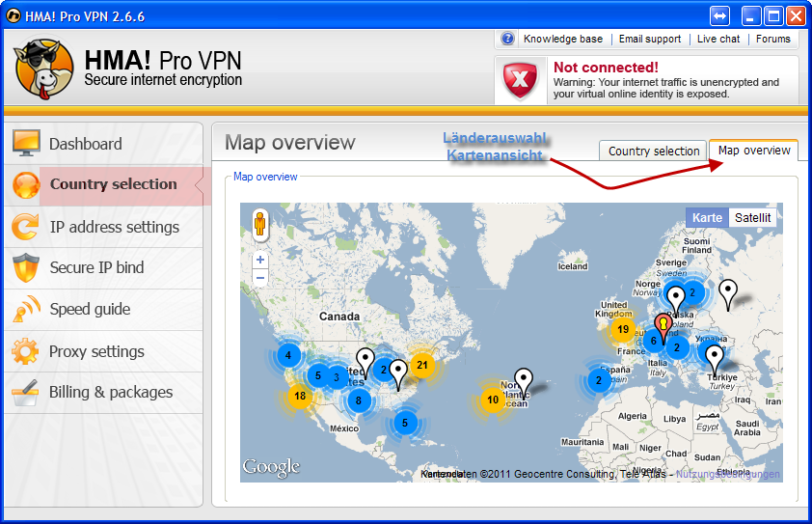
Task: Select the yellow 10 cluster in the Atlantic
Action: click(x=493, y=400)
